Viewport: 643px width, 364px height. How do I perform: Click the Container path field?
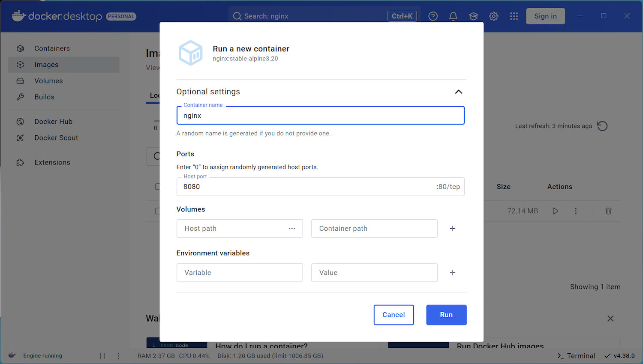click(374, 229)
